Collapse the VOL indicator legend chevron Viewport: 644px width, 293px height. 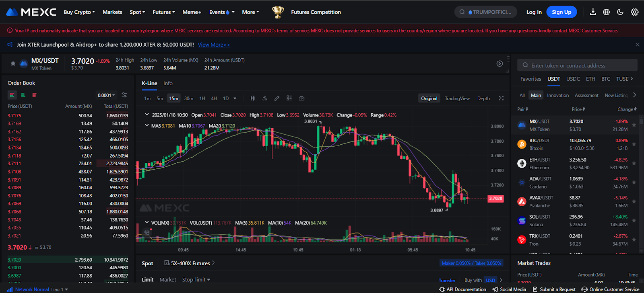[147, 222]
